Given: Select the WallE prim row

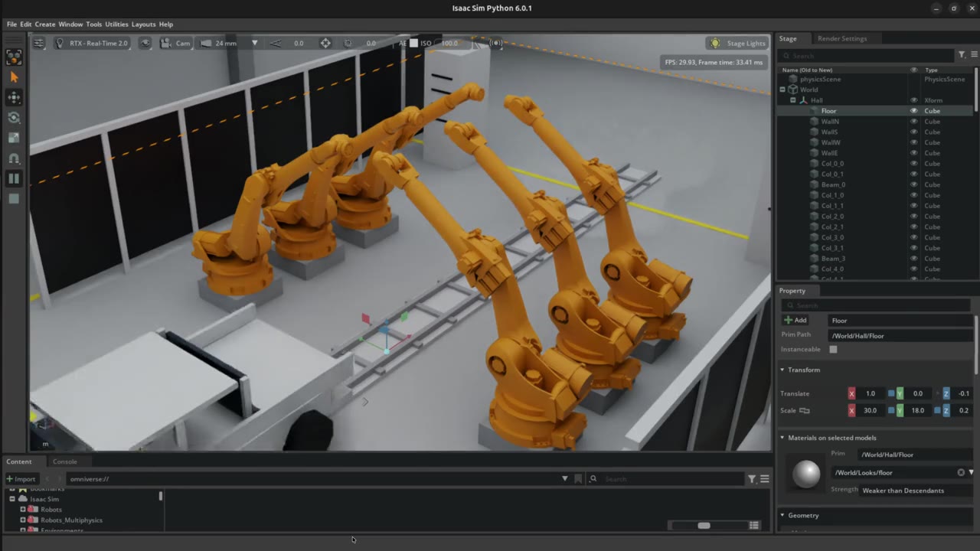Looking at the screenshot, I should (x=875, y=153).
